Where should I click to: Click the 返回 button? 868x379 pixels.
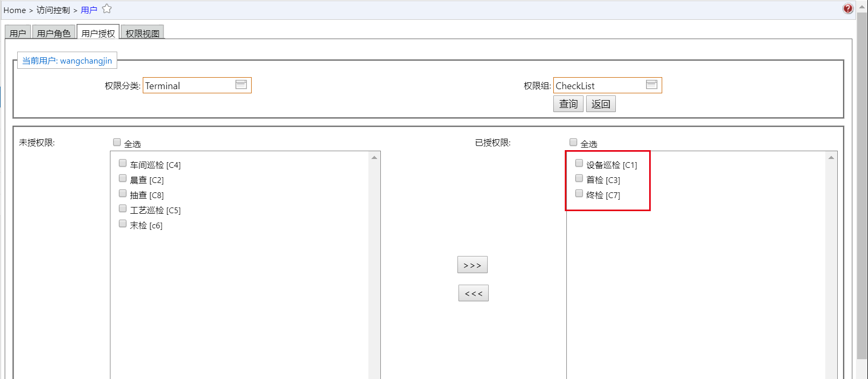pyautogui.click(x=601, y=104)
